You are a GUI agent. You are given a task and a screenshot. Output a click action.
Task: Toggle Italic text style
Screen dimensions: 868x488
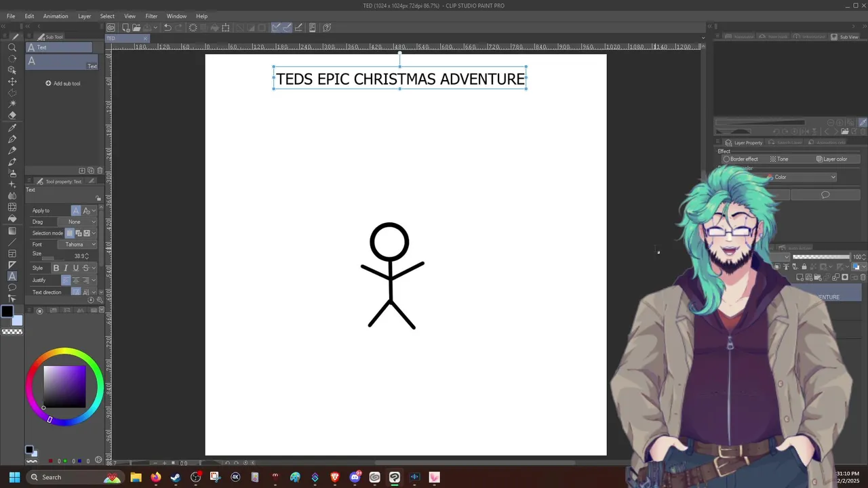[66, 268]
